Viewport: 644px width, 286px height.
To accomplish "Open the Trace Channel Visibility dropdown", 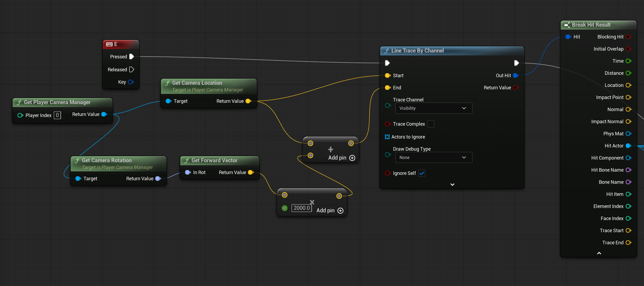I will (434, 108).
